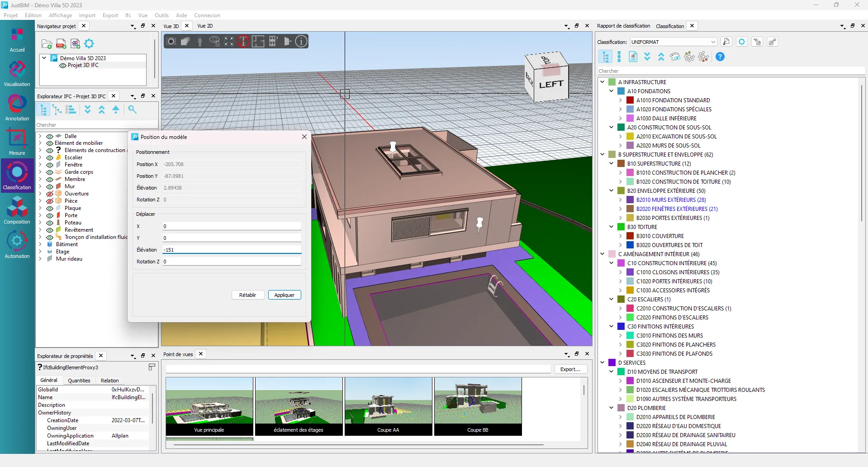Click the info icon in 3D toolbar
The image size is (868, 467).
(x=301, y=42)
